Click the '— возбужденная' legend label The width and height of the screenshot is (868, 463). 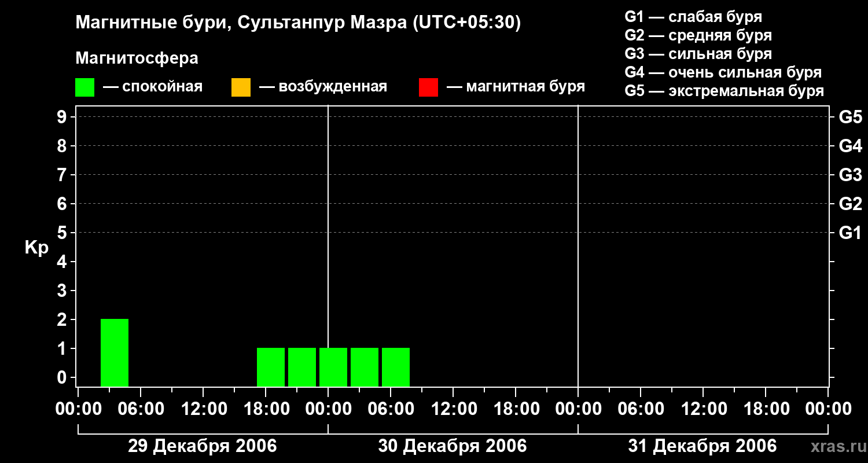[x=323, y=87]
